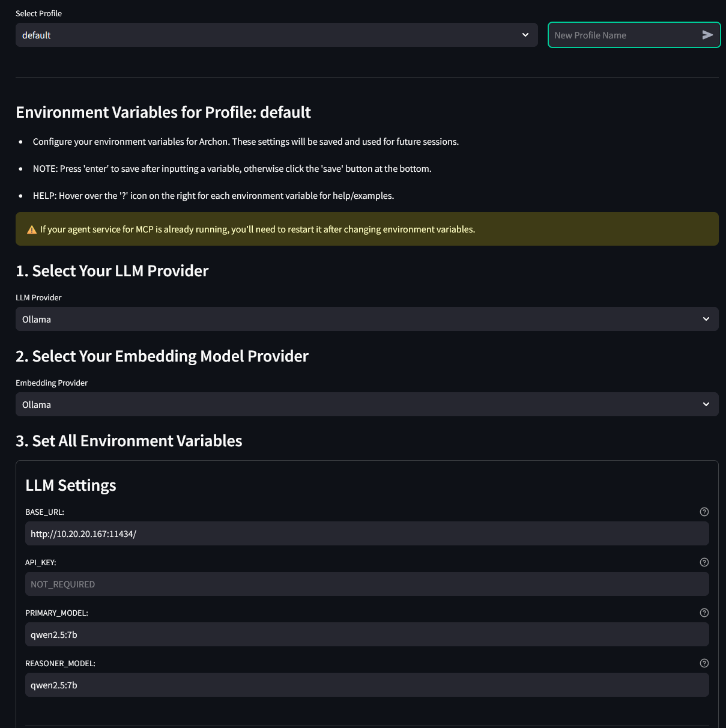Click the 'PRIMARY_MODEL:' label

tap(56, 613)
